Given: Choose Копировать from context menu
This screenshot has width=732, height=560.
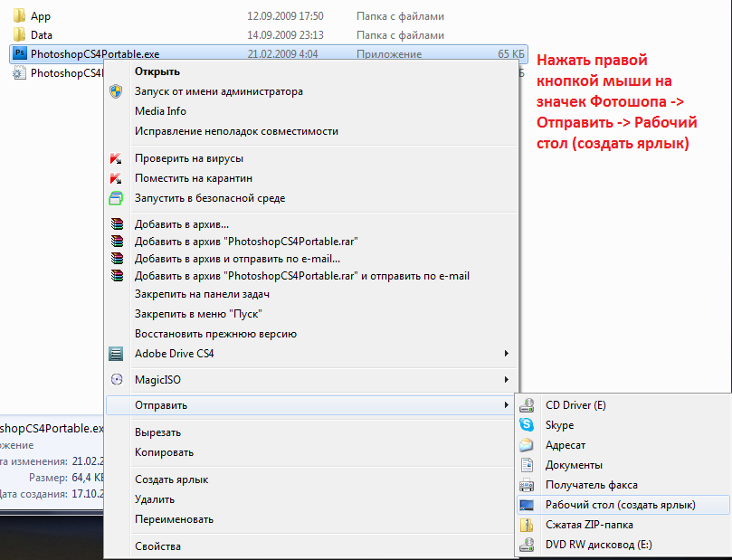Looking at the screenshot, I should 164,452.
